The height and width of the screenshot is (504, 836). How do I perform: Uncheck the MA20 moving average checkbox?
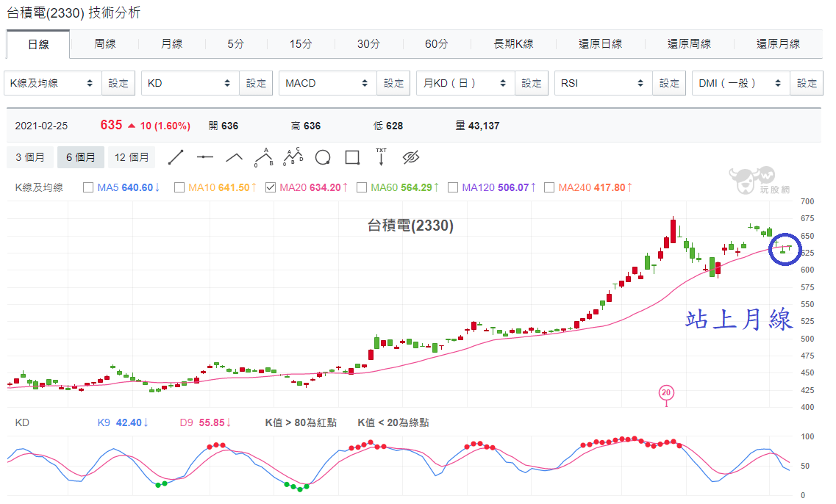pyautogui.click(x=271, y=187)
